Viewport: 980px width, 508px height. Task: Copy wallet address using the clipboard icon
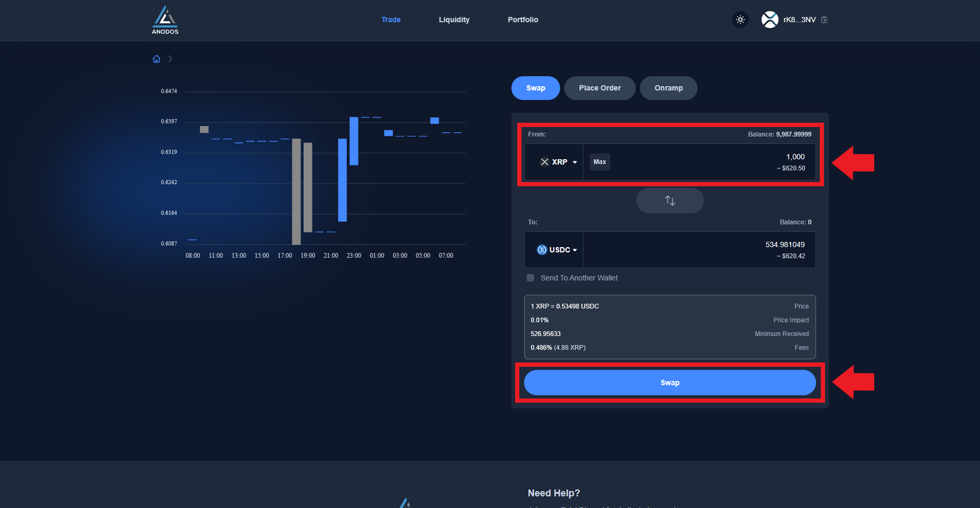824,20
